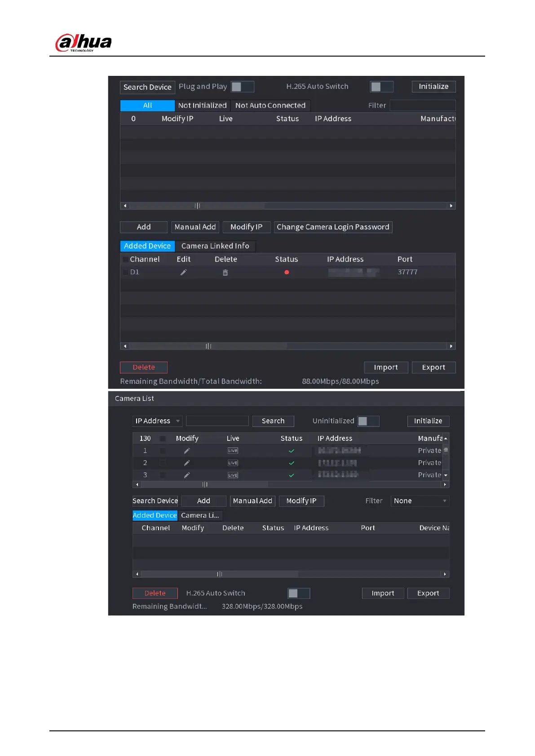Image resolution: width=535 pixels, height=756 pixels.
Task: Click down scroll arrow beside Private row 3
Action: [x=446, y=475]
